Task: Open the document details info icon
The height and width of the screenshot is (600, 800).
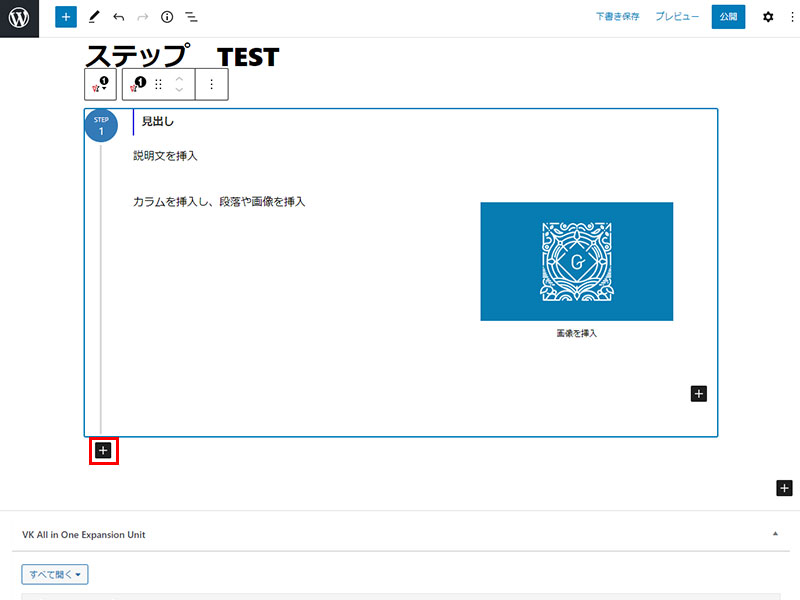Action: [167, 17]
